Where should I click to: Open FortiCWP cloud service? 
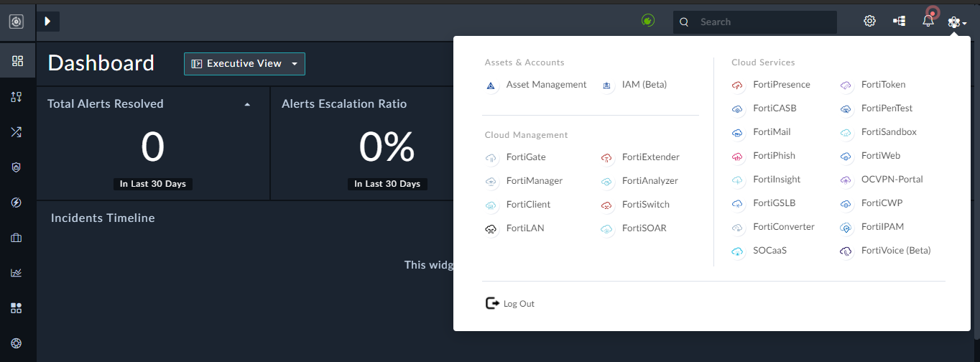coord(882,203)
